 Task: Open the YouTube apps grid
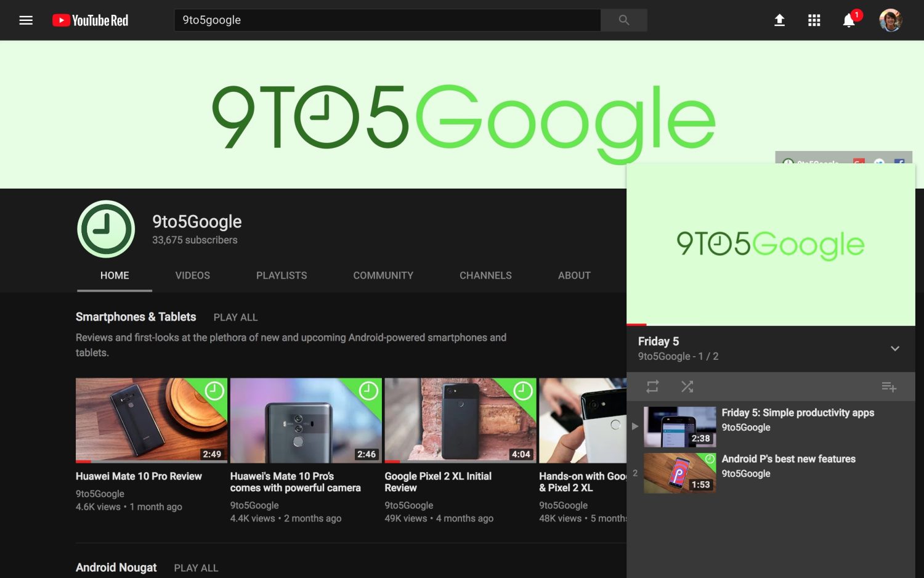814,20
